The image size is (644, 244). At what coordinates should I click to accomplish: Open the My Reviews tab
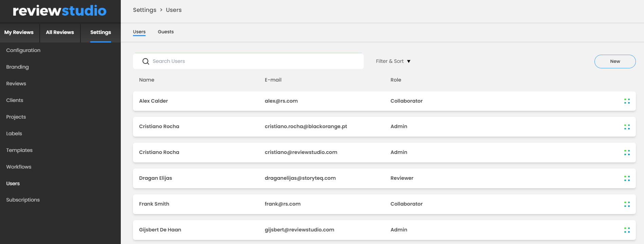[x=19, y=33]
